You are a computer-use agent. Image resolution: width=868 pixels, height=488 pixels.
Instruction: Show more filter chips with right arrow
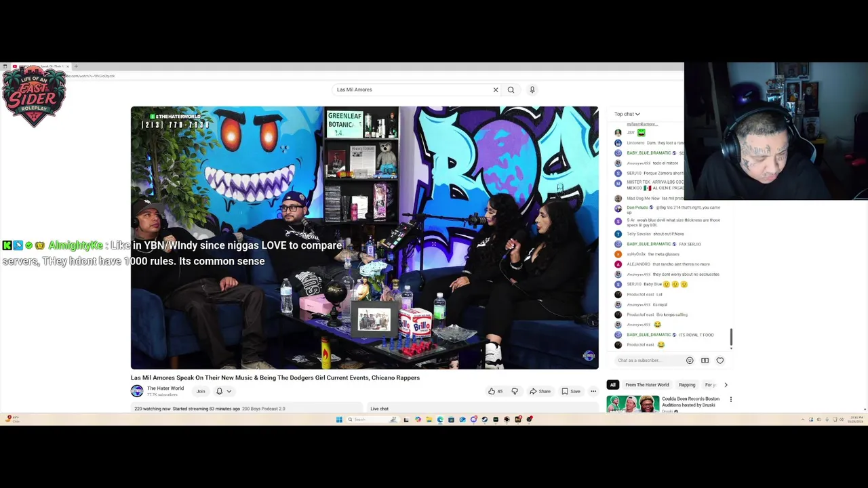tap(726, 385)
